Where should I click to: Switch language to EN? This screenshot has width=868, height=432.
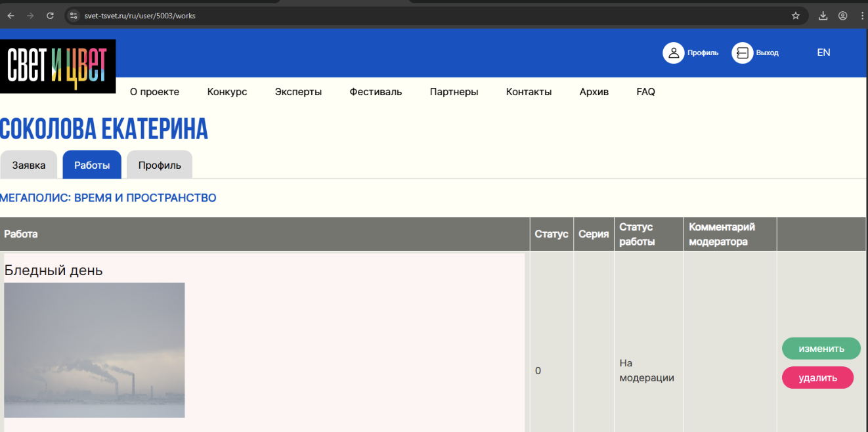click(823, 53)
